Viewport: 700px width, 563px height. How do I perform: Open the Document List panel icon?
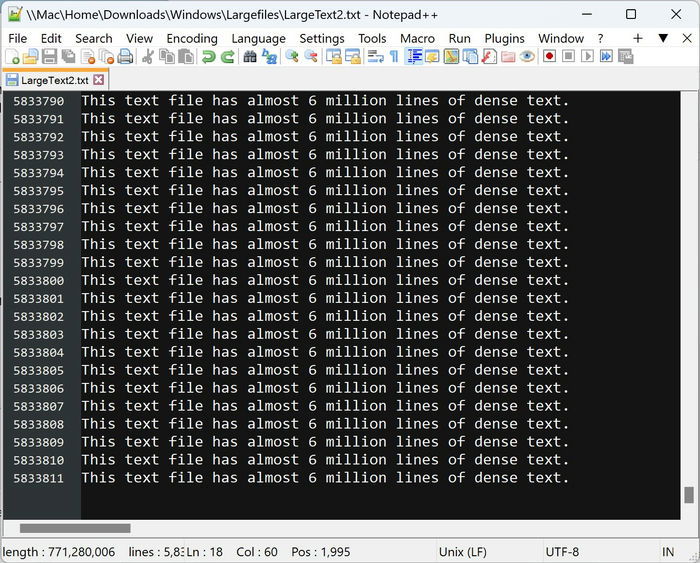(470, 57)
